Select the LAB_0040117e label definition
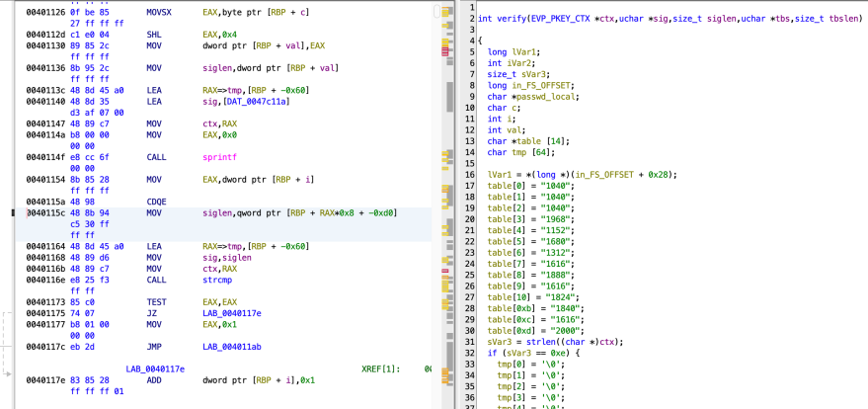868x409 pixels. pyautogui.click(x=155, y=368)
